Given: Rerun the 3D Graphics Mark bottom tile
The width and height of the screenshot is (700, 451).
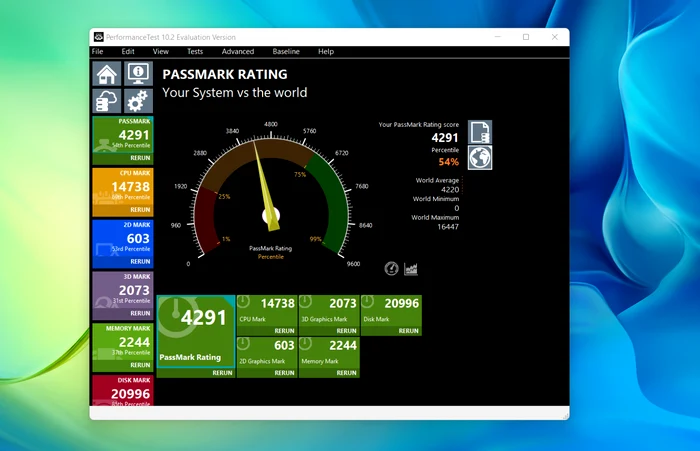Looking at the screenshot, I should tap(346, 331).
